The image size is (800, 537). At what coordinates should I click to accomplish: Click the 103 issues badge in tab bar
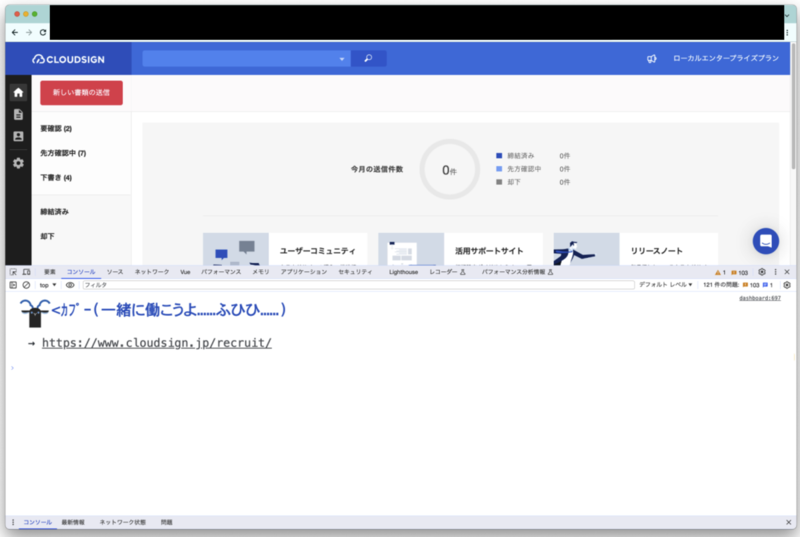pyautogui.click(x=740, y=272)
